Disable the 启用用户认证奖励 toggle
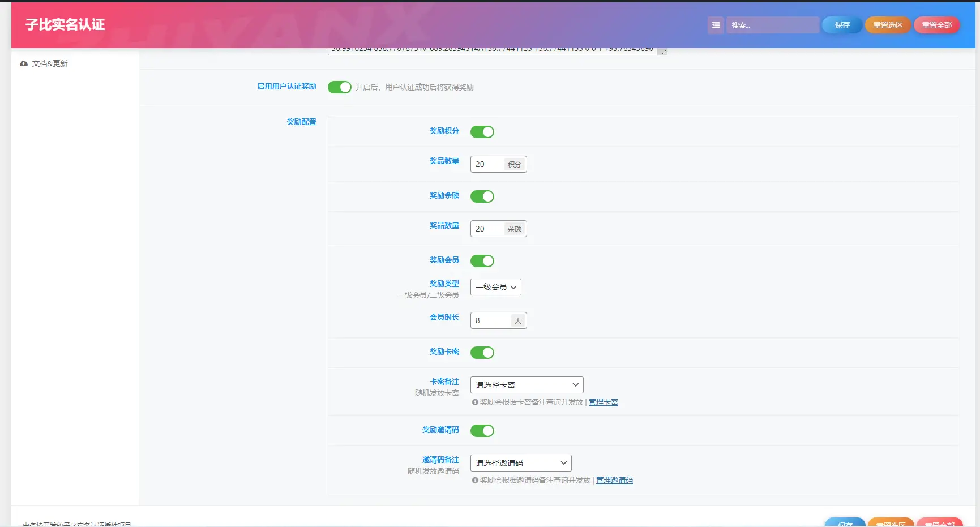980x527 pixels. click(x=339, y=87)
